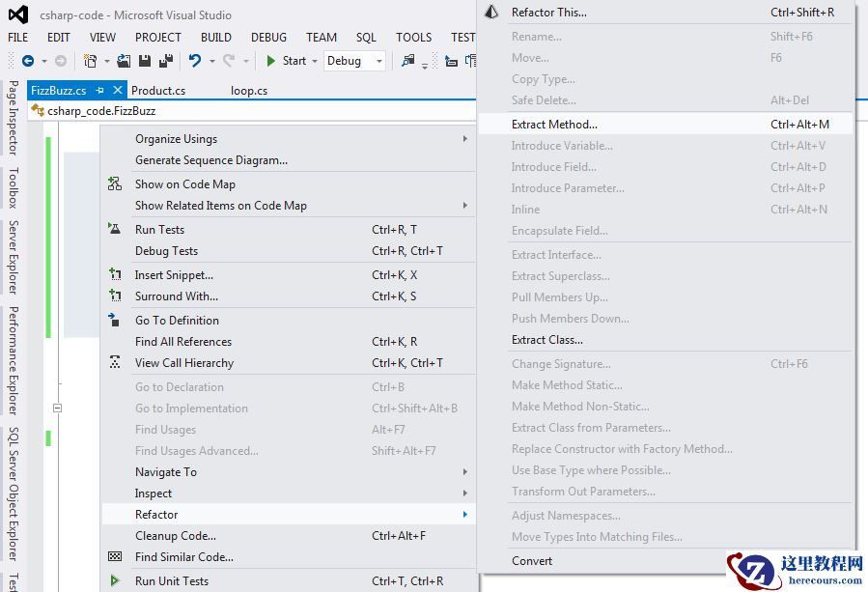Viewport: 868px width, 592px height.
Task: Click the green Start debugging play icon
Action: tap(270, 61)
